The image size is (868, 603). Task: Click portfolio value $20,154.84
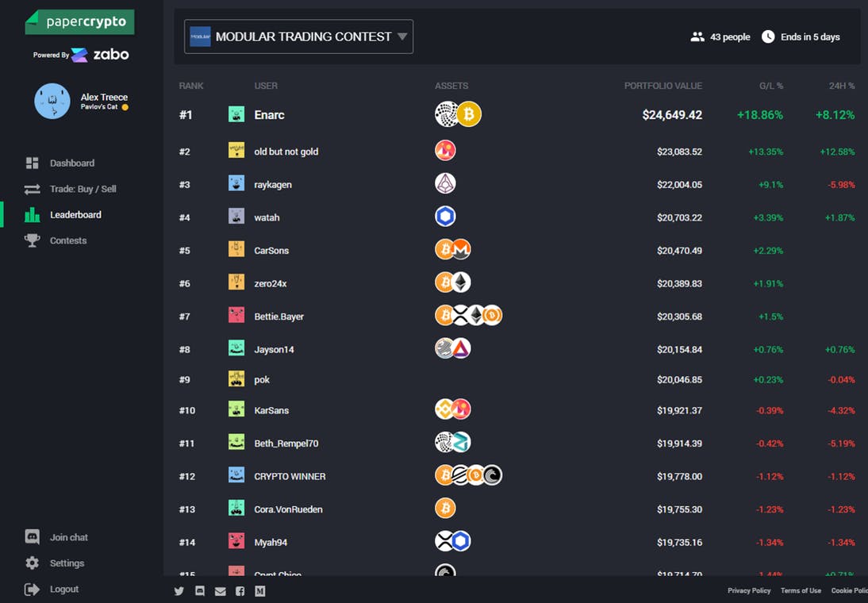click(679, 349)
